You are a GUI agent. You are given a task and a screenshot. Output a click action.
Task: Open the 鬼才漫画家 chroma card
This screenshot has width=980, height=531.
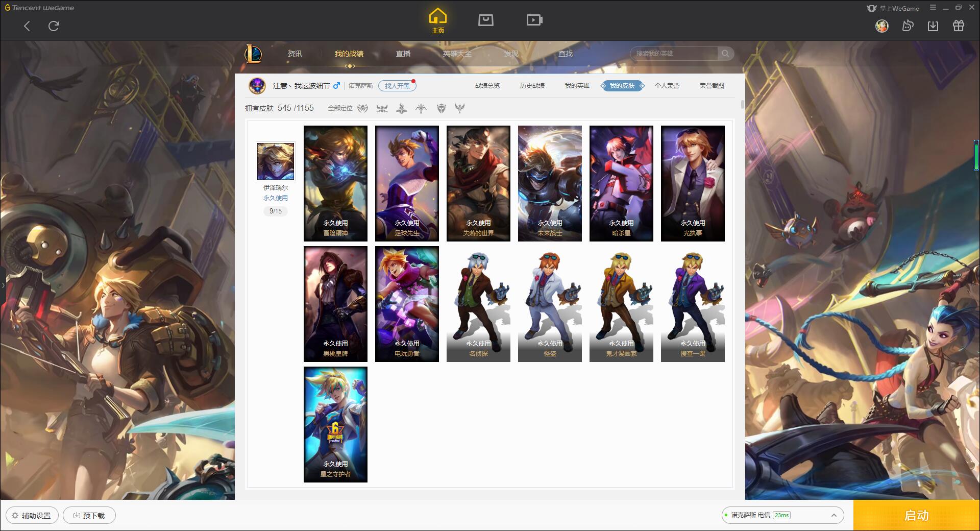pos(621,304)
